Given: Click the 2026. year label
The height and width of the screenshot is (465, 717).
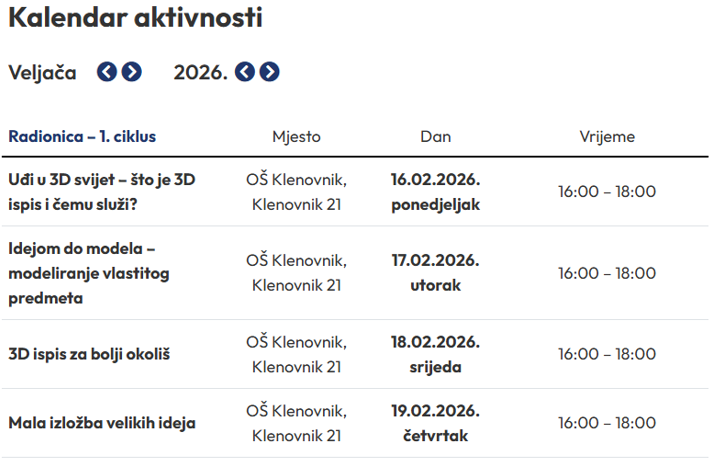Looking at the screenshot, I should pyautogui.click(x=201, y=72).
